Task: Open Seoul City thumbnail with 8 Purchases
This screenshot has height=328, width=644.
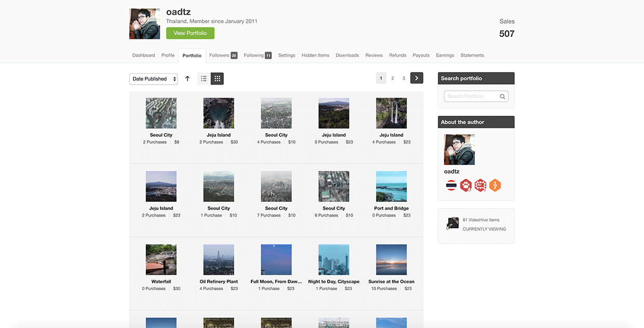Action: click(x=333, y=186)
